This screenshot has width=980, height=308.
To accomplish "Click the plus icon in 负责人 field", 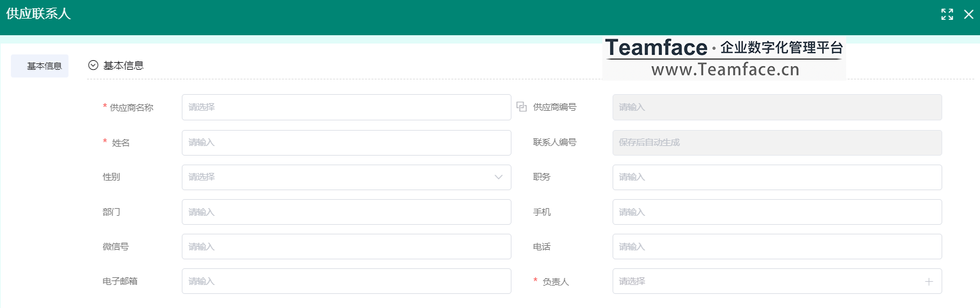I will pos(929,281).
